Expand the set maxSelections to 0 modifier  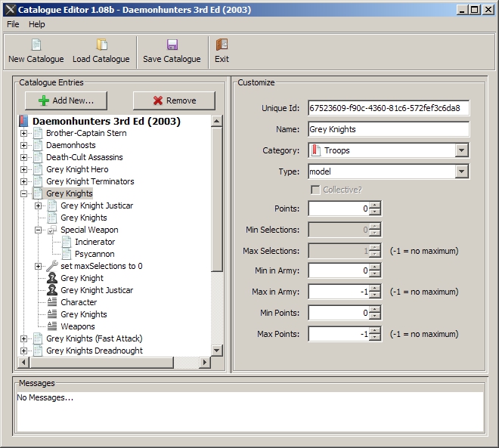(38, 266)
